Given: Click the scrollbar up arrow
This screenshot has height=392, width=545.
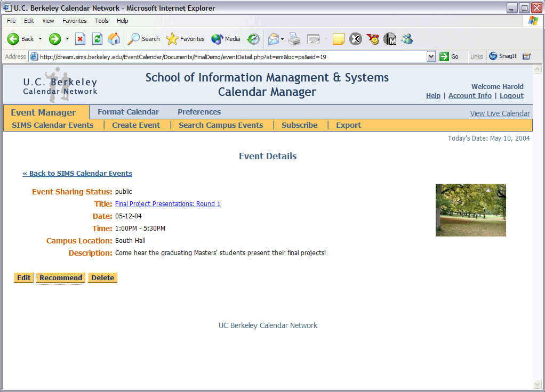Looking at the screenshot, I should [x=538, y=69].
